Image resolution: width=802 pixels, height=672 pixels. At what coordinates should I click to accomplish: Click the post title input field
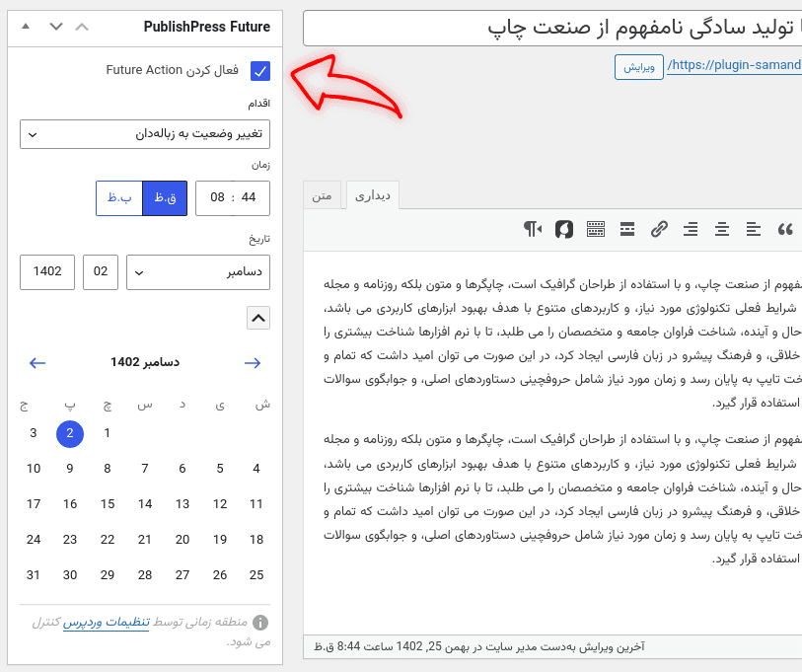coord(552,29)
